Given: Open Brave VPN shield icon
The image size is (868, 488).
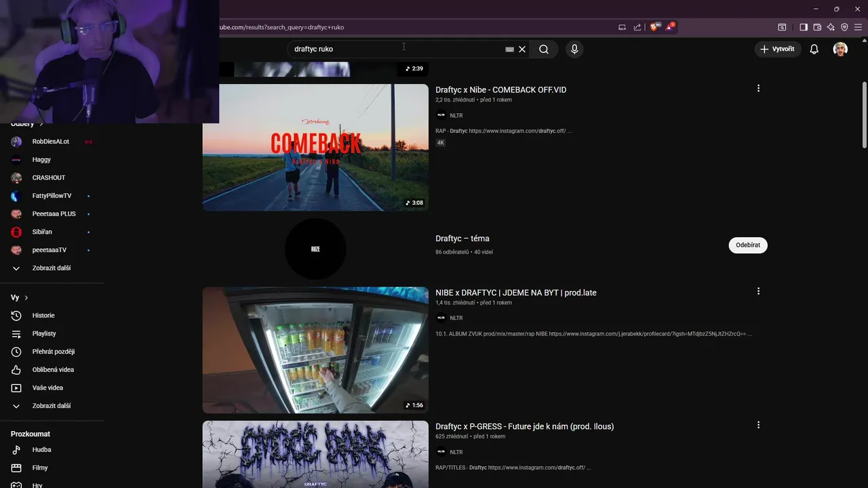Looking at the screenshot, I should tap(844, 27).
